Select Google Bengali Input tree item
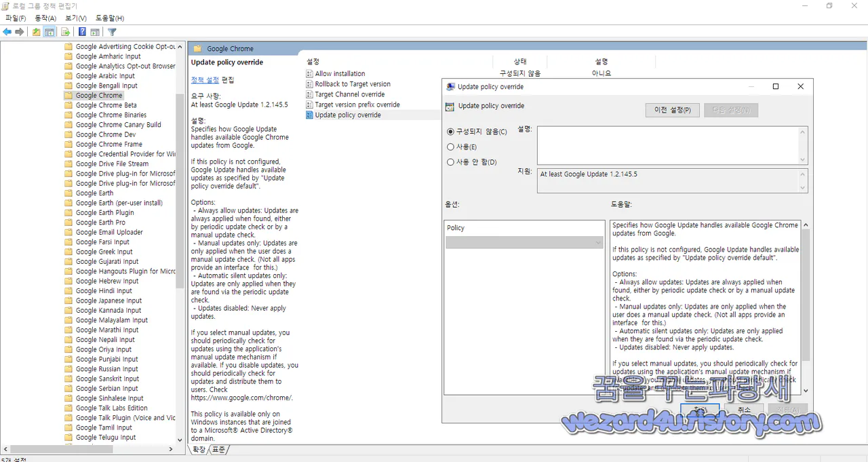Screen dimensions: 868x462 [x=106, y=86]
